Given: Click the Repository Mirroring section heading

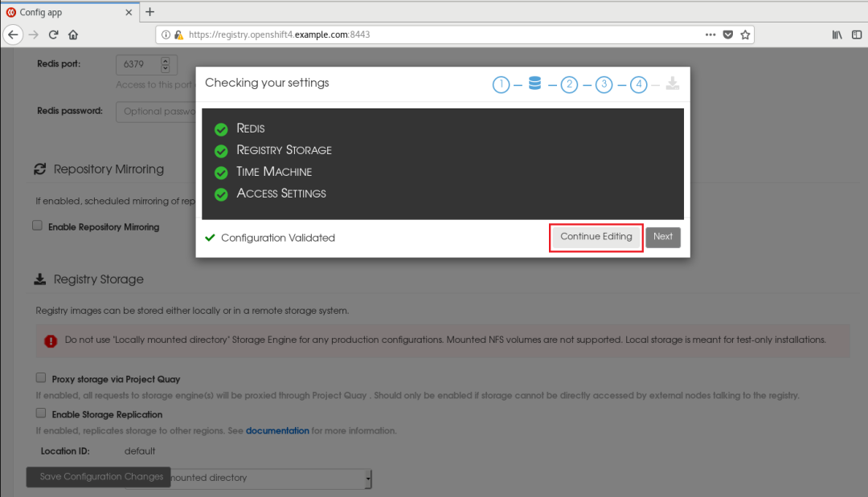Looking at the screenshot, I should [x=108, y=169].
